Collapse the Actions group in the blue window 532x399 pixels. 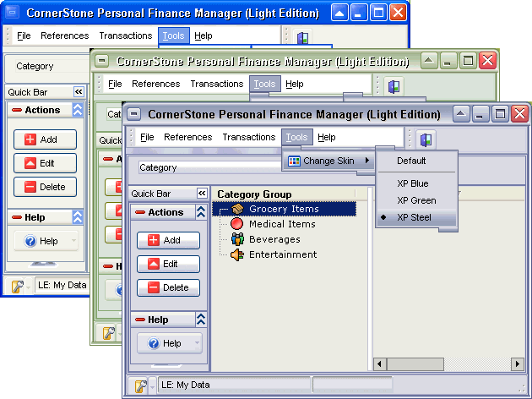coord(78,110)
